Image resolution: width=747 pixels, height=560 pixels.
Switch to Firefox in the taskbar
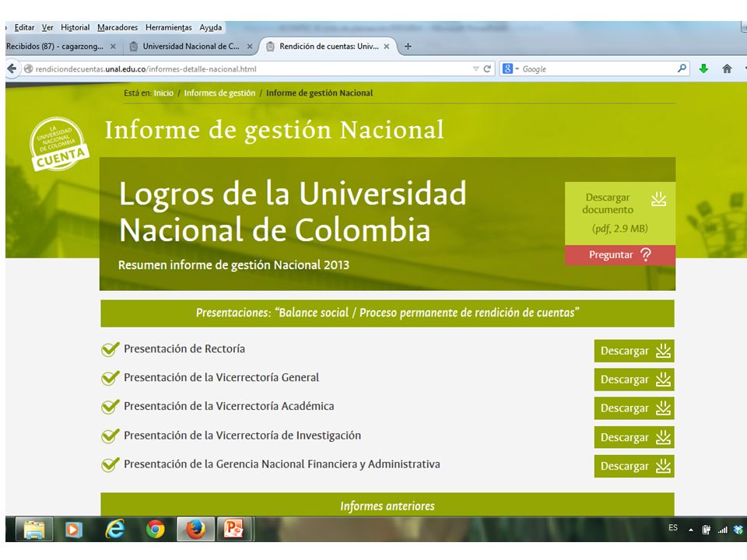195,529
